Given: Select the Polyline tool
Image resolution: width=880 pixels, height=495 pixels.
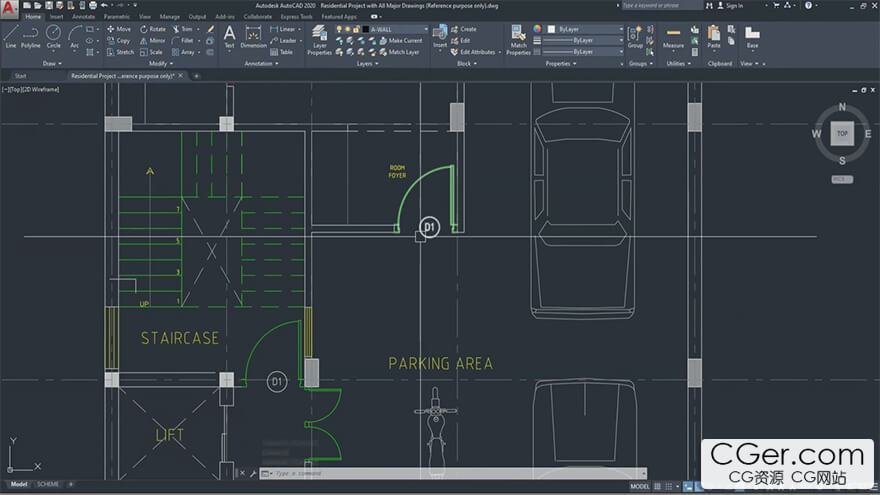Looking at the screenshot, I should click(x=30, y=36).
